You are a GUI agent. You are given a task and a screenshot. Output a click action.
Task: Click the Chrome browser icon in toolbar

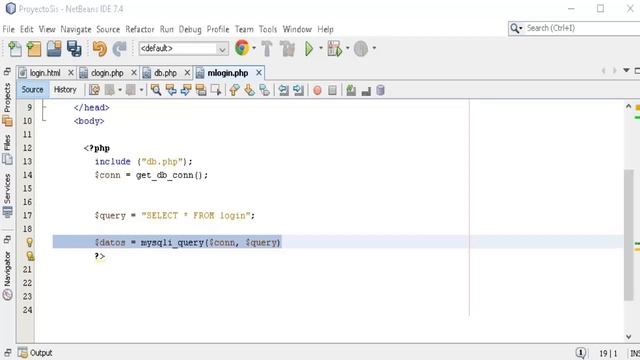point(242,48)
